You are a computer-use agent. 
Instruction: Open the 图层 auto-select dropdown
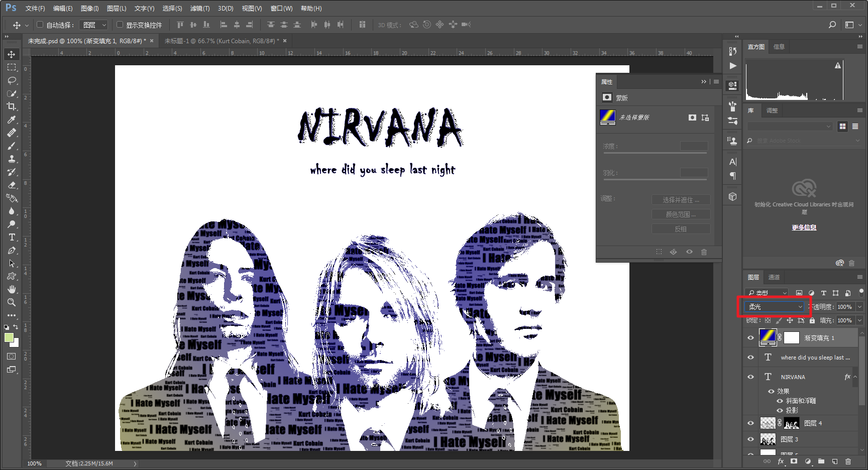click(x=94, y=25)
